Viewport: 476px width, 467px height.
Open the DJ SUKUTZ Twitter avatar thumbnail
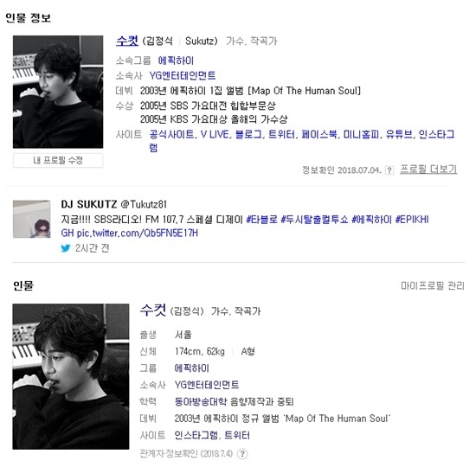coord(31,219)
